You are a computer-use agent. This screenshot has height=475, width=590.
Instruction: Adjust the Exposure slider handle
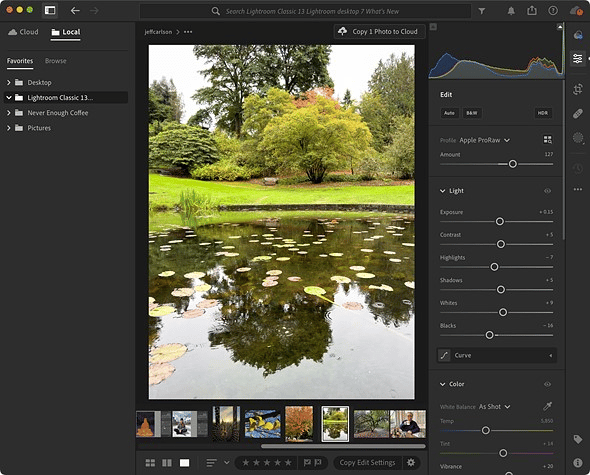tap(500, 221)
